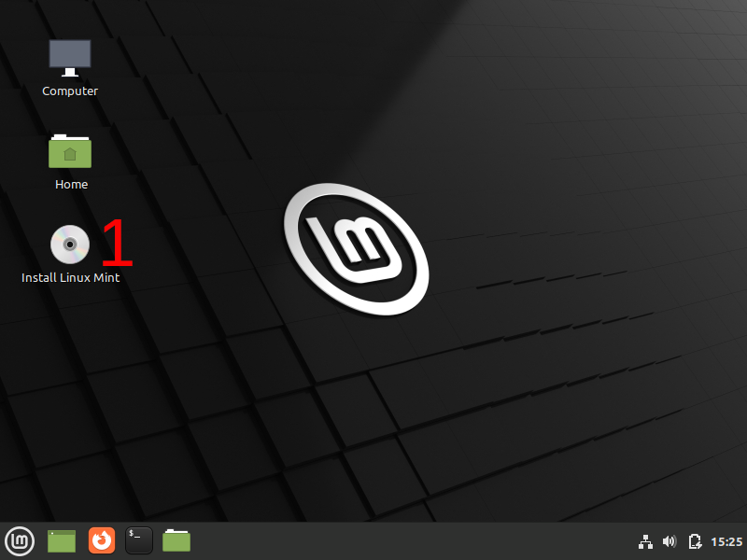Image resolution: width=747 pixels, height=560 pixels.
Task: Toggle Show Desktop next to the Mint menu
Action: coord(60,540)
